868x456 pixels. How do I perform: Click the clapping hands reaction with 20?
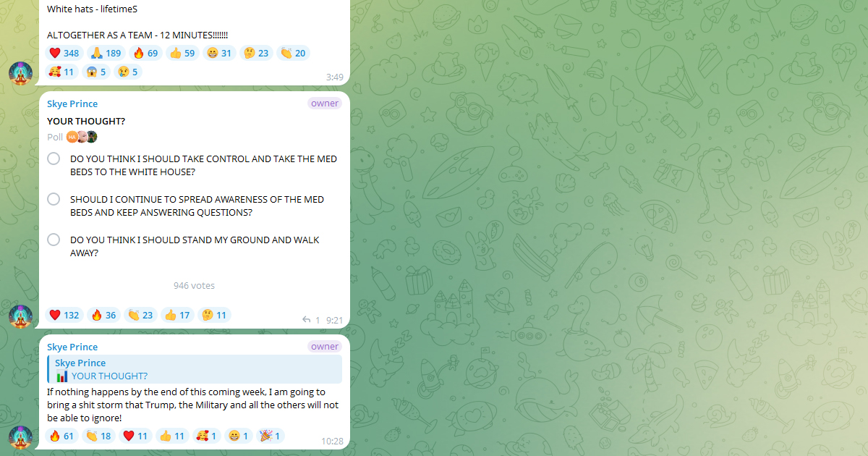click(293, 53)
